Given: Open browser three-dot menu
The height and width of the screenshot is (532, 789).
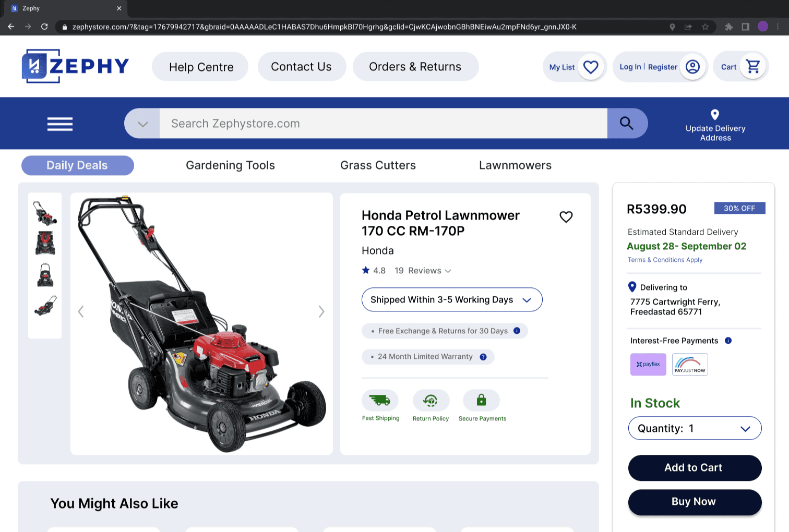Looking at the screenshot, I should click(778, 27).
